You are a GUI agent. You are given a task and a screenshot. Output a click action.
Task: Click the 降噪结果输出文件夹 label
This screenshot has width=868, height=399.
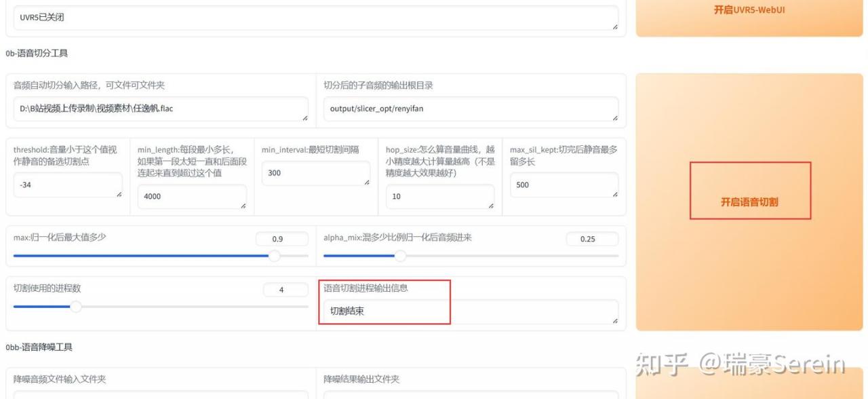pos(361,379)
